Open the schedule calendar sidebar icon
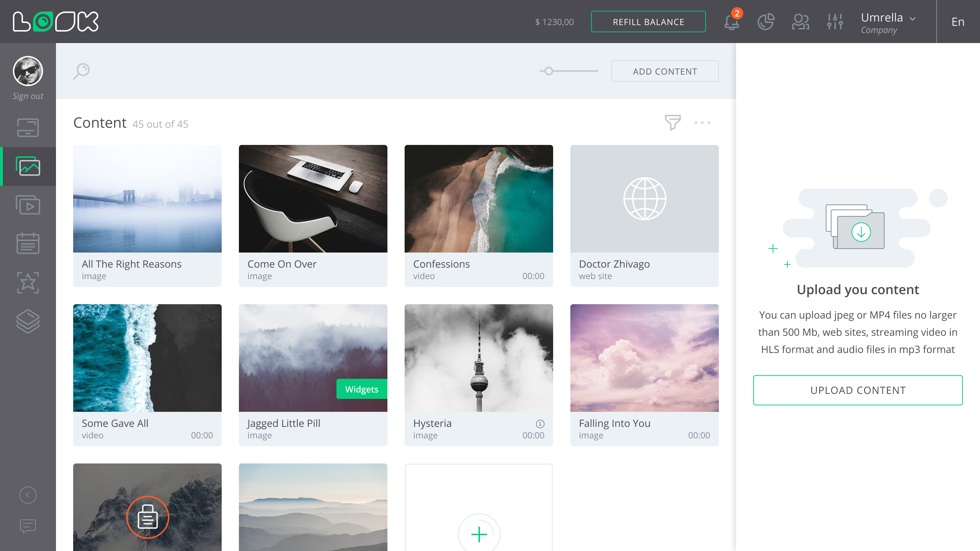The height and width of the screenshot is (551, 980). click(x=28, y=243)
